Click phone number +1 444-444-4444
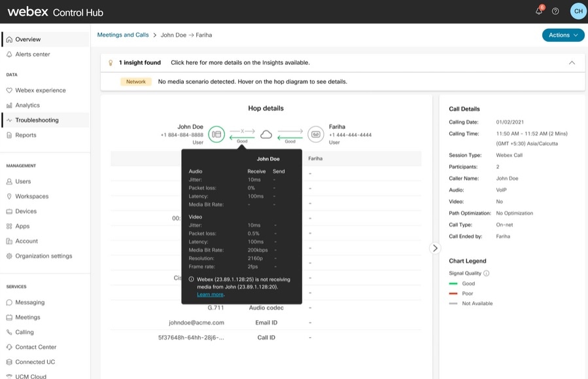 click(351, 135)
